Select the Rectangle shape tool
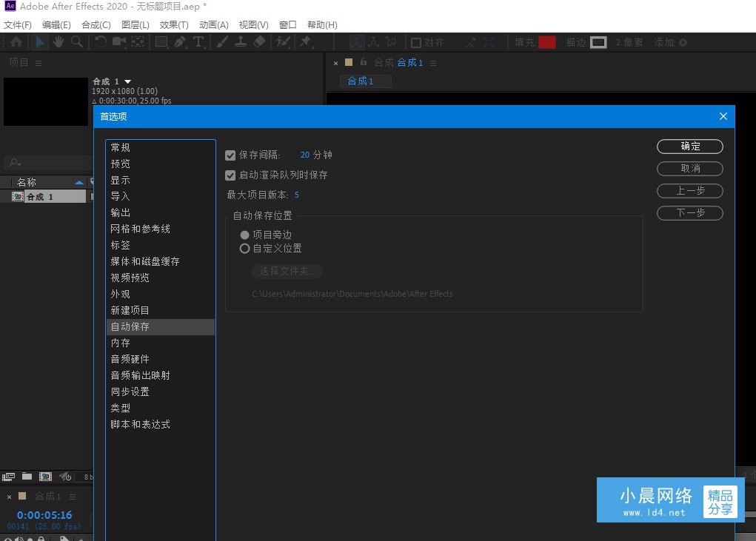 coord(161,42)
